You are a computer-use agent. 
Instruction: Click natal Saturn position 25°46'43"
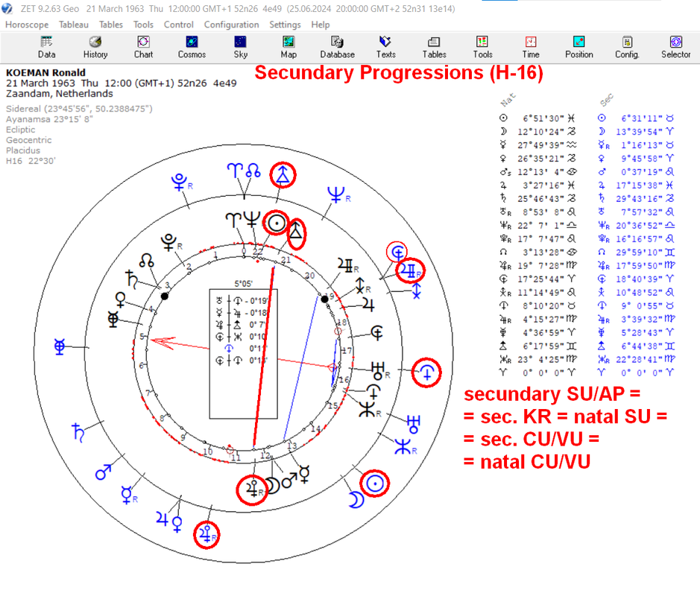[540, 198]
